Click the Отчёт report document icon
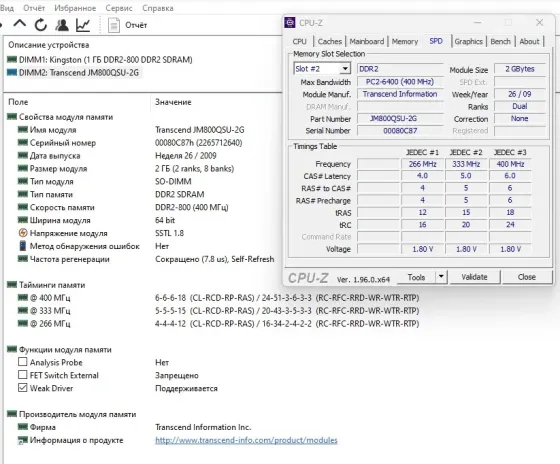560x464 pixels. (x=114, y=25)
